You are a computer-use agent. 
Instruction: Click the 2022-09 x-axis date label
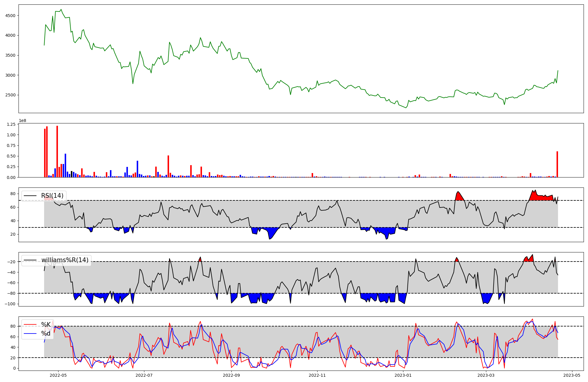click(232, 375)
